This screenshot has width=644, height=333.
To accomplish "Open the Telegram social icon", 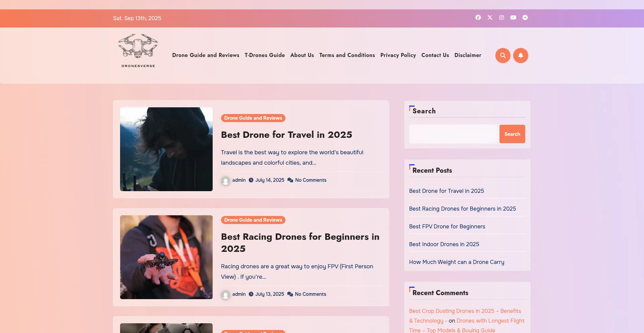I will pyautogui.click(x=525, y=17).
